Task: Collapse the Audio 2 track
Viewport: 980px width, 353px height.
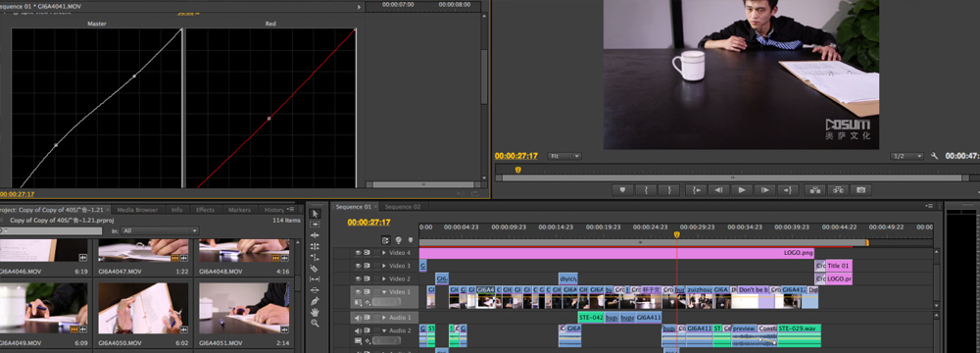Action: click(384, 330)
